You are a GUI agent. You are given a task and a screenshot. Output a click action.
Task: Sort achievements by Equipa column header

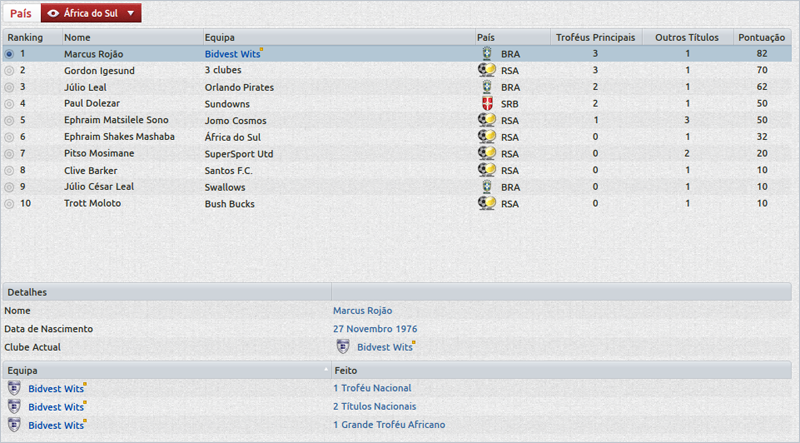click(x=165, y=370)
